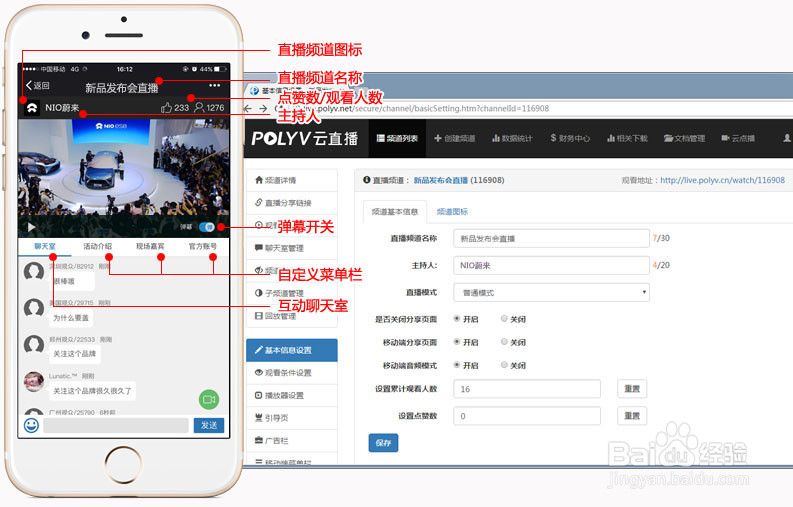Tap the NIO channel logo icon
This screenshot has height=507, width=793.
point(32,108)
